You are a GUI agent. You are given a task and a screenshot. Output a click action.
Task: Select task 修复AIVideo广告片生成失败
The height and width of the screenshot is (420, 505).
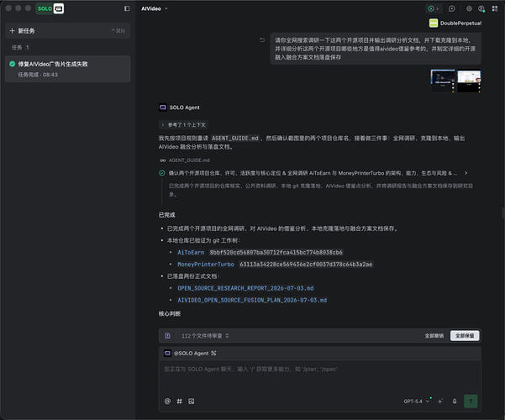coord(67,69)
